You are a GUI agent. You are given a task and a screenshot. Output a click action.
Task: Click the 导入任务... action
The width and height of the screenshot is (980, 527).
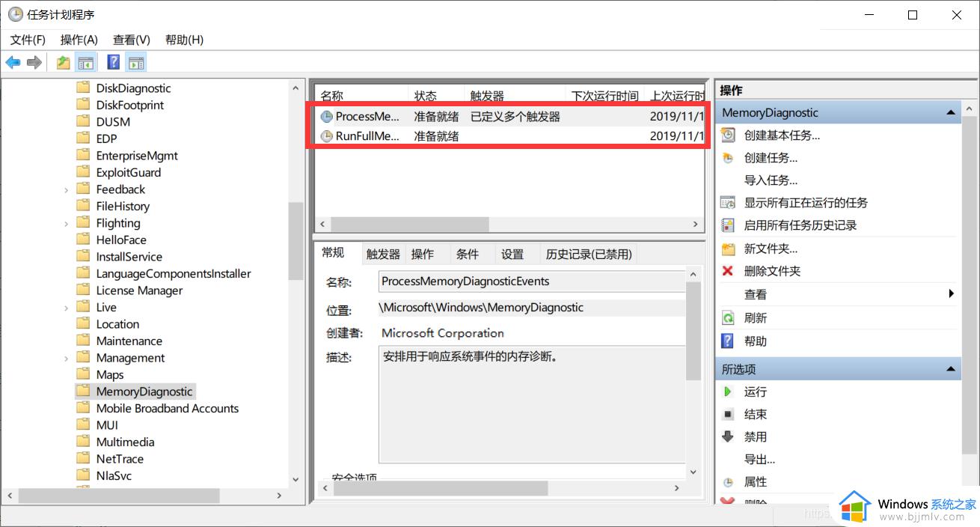tap(771, 180)
